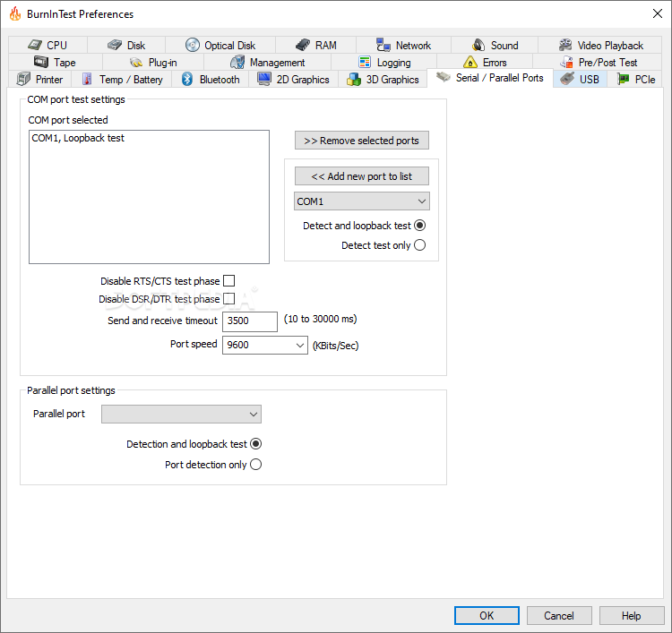This screenshot has height=633, width=672.
Task: Open the USB tab
Action: click(x=580, y=79)
